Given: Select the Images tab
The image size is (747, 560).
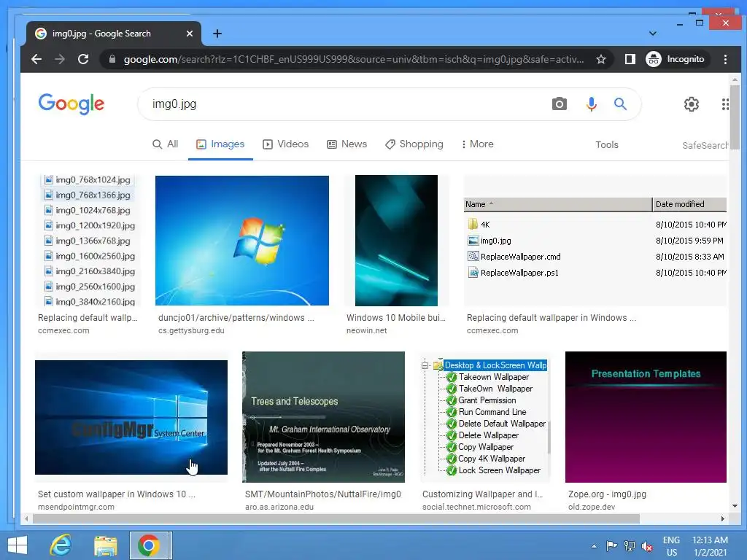Looking at the screenshot, I should click(x=220, y=144).
